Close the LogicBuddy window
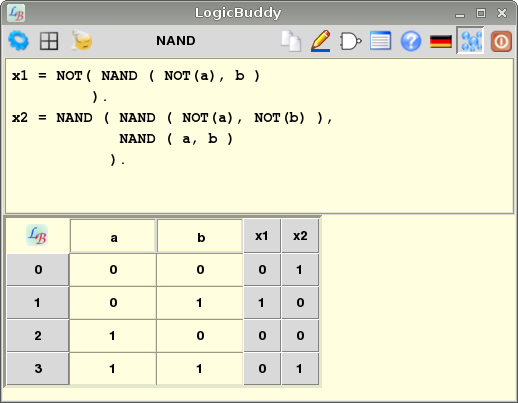This screenshot has width=518, height=403. pyautogui.click(x=502, y=13)
